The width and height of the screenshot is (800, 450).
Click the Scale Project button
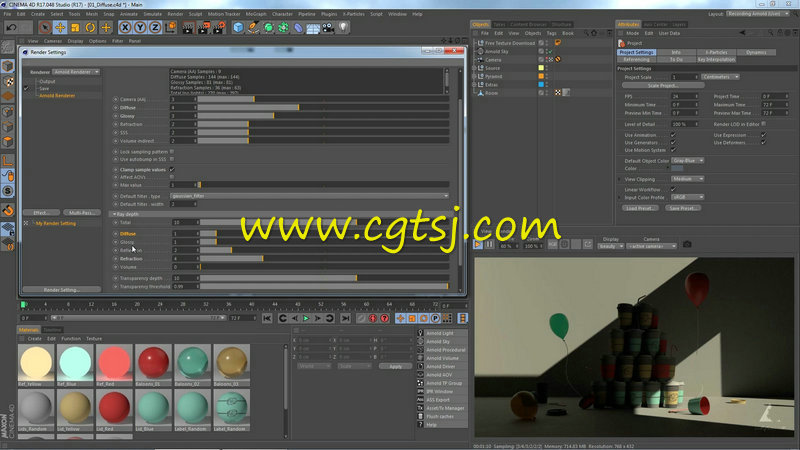[x=663, y=85]
